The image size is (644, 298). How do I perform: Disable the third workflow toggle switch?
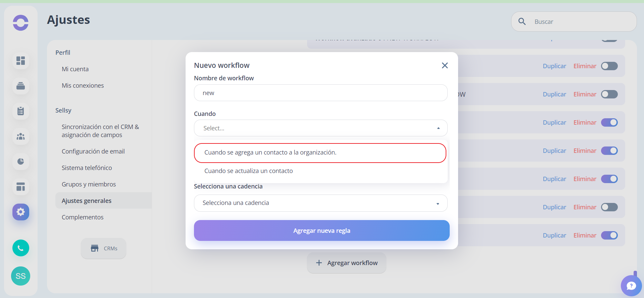609,123
